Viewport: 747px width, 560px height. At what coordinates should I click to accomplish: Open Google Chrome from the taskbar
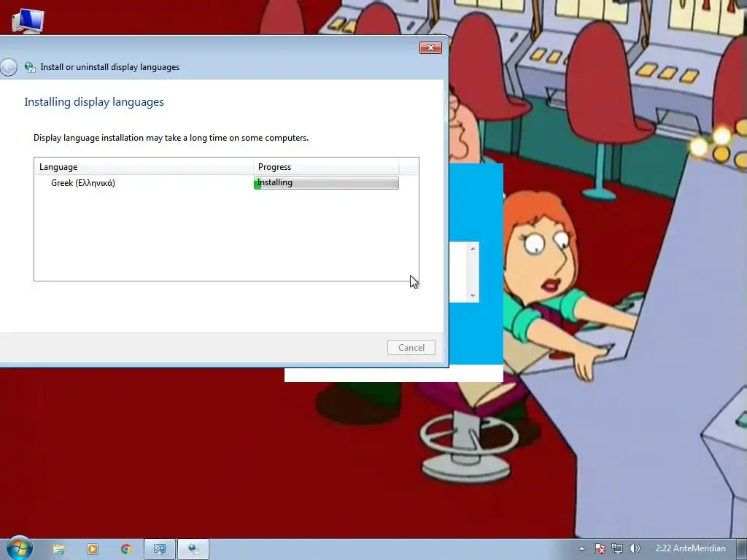125,549
